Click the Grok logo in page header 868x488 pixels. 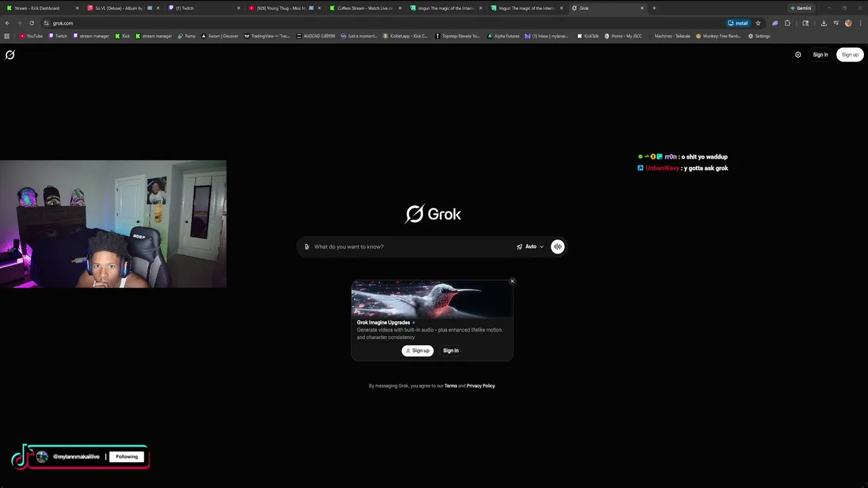point(9,55)
